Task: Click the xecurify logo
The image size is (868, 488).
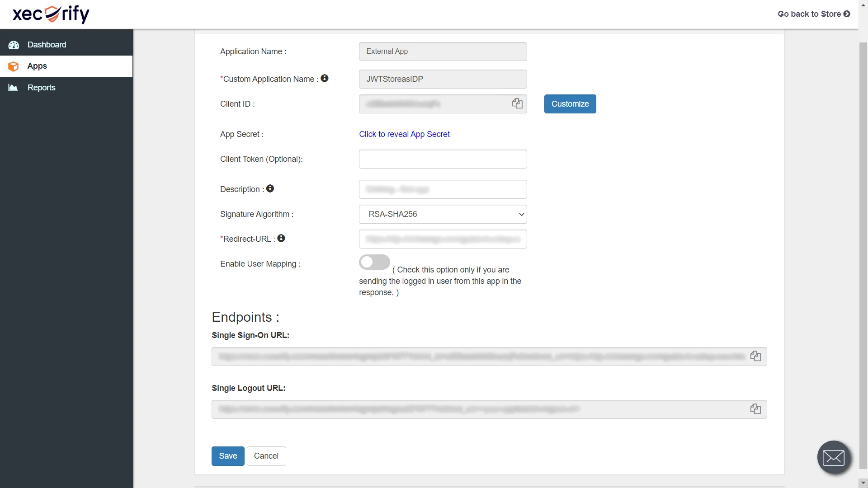Action: 51,14
